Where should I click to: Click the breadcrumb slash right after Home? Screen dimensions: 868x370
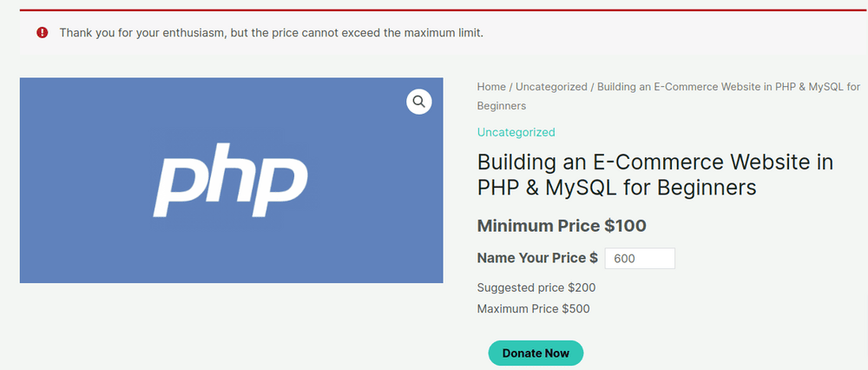(510, 87)
